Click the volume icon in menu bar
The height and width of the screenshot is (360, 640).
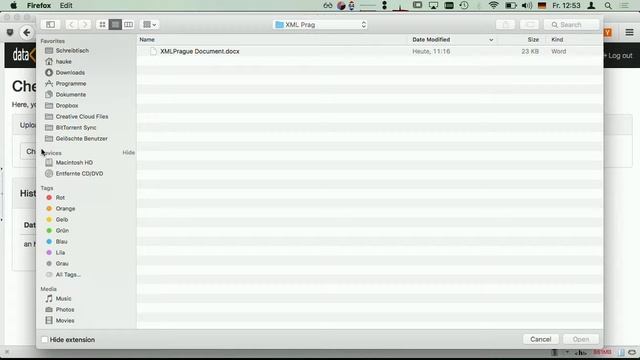tap(527, 6)
